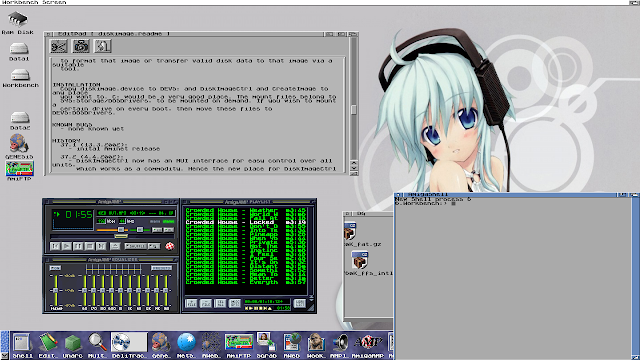The width and height of the screenshot is (640, 360).
Task: Select the bak_ffs_intl archive file icon
Action: click(360, 260)
